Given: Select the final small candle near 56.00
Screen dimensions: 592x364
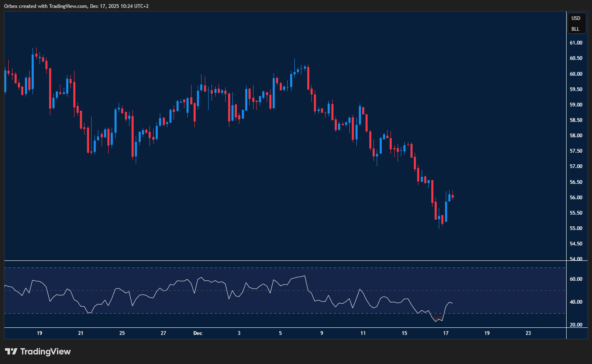Looking at the screenshot, I should pos(452,196).
